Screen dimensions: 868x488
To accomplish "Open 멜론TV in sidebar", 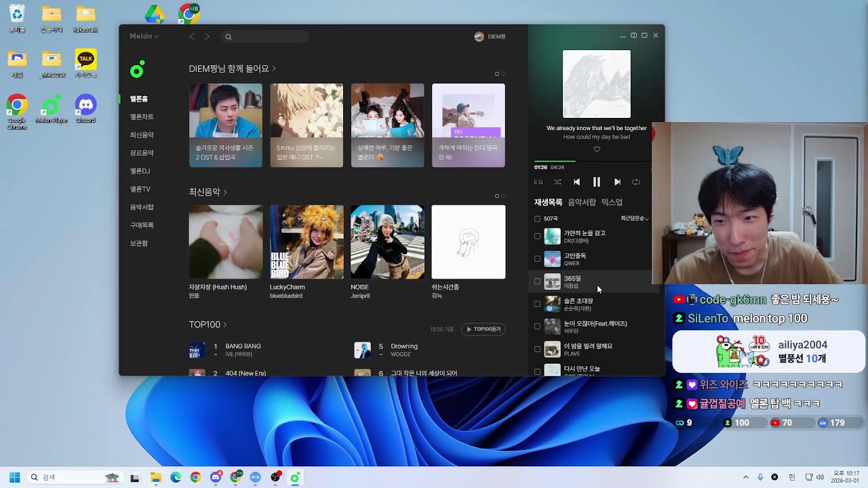I will coord(140,189).
